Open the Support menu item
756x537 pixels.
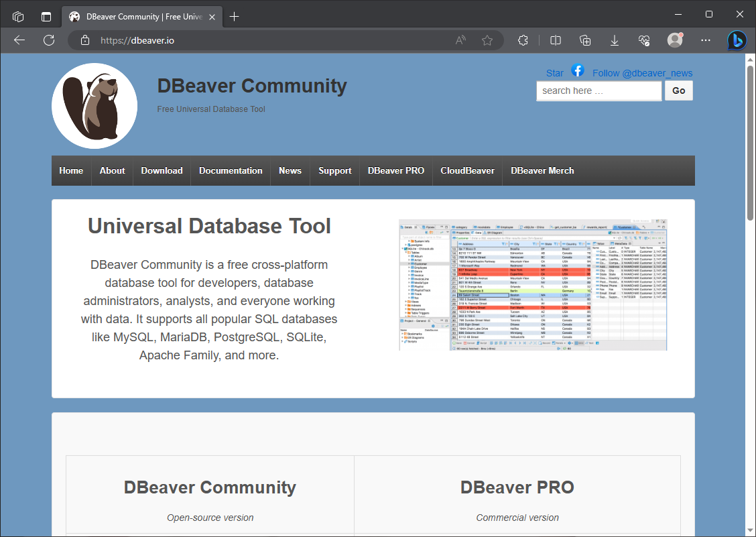click(335, 171)
